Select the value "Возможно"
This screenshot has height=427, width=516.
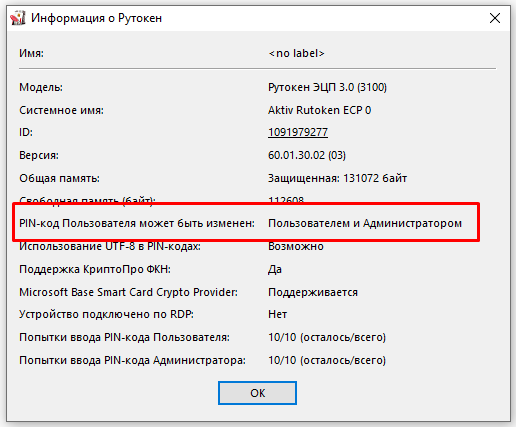pos(296,246)
